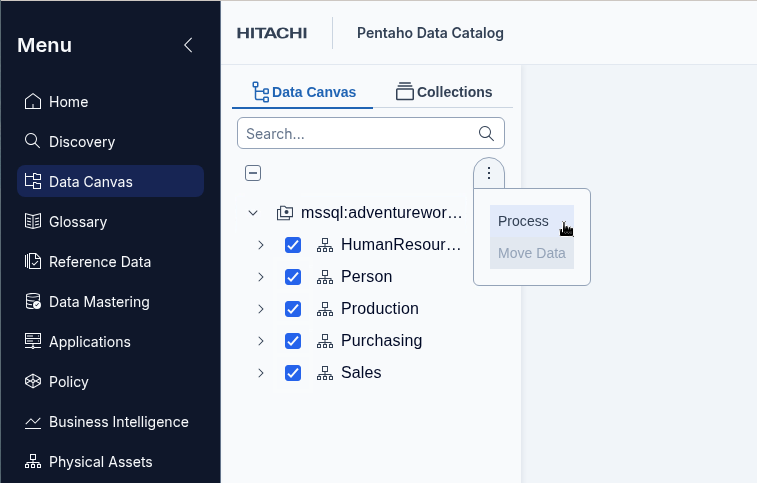Expand the Purchasing schema node
The height and width of the screenshot is (483, 757).
260,341
